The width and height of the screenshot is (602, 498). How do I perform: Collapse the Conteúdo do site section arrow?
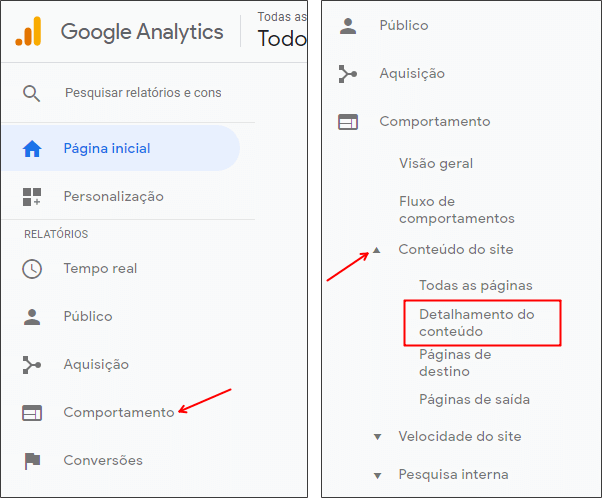tap(377, 250)
